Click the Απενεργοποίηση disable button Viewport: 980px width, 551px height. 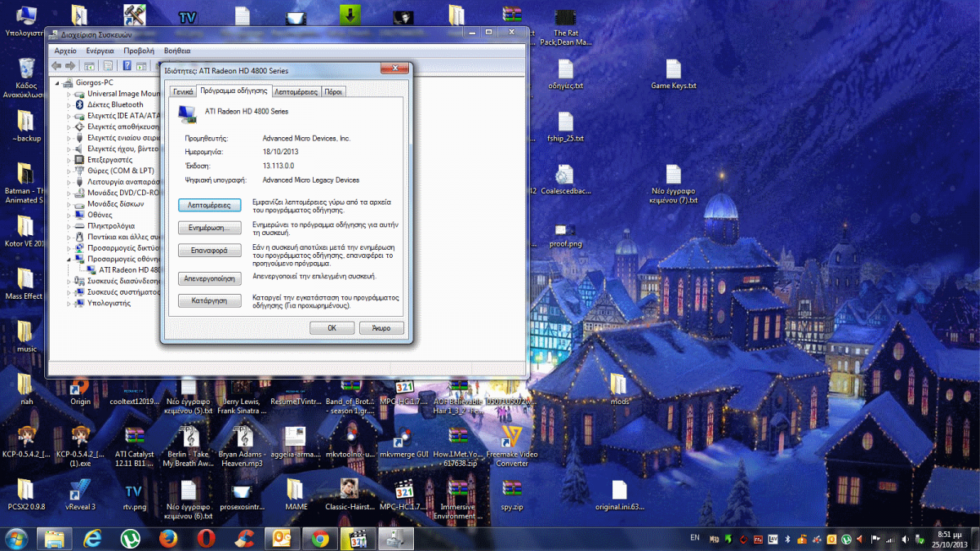pos(209,278)
